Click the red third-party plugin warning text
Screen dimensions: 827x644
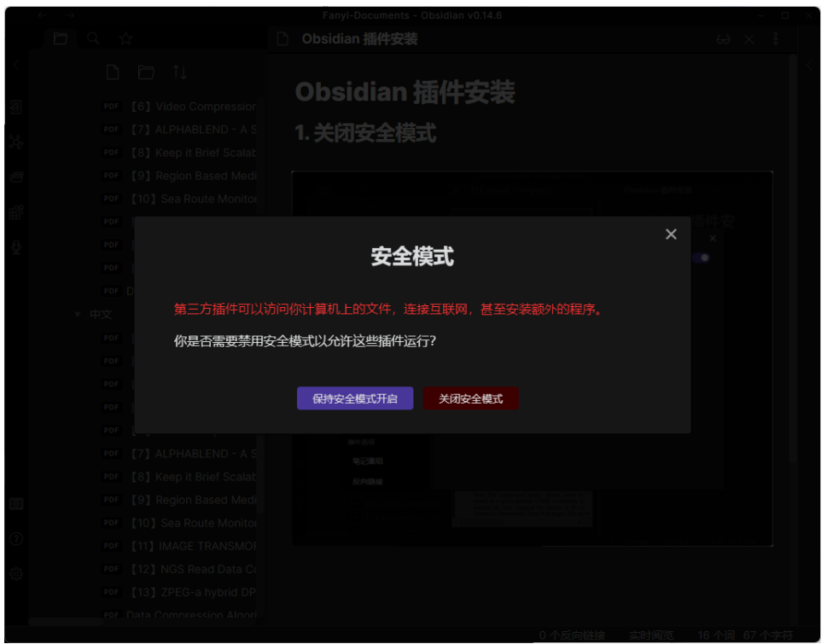[388, 310]
